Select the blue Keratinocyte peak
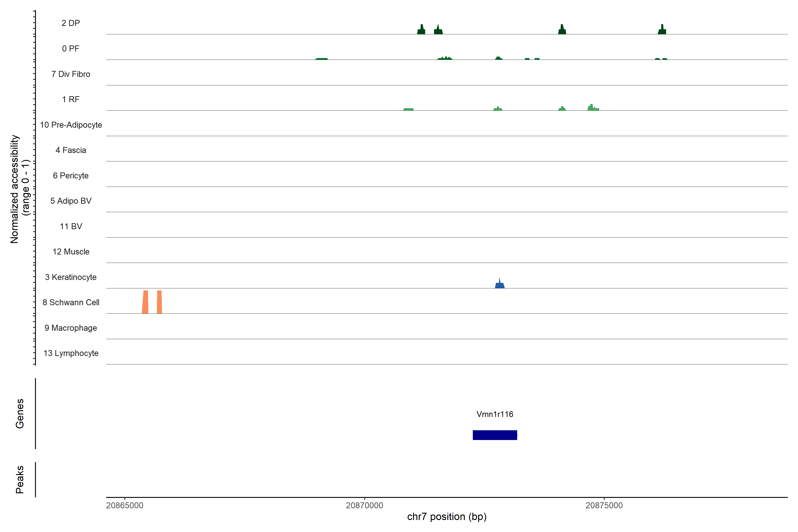Viewport: 798px width, 532px height. click(499, 285)
